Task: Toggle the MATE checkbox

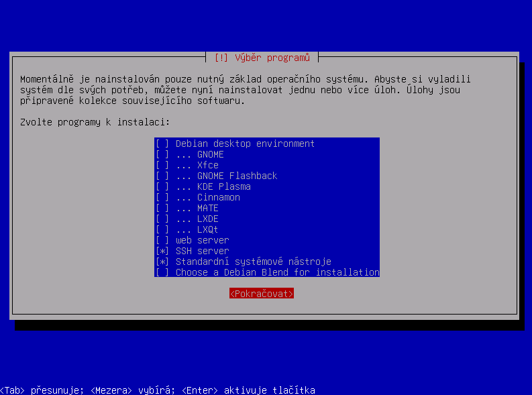Action: (x=162, y=208)
